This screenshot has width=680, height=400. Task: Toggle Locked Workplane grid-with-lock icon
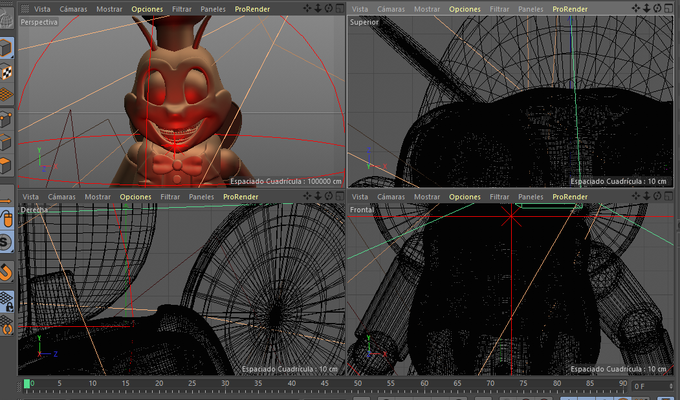coord(6,302)
